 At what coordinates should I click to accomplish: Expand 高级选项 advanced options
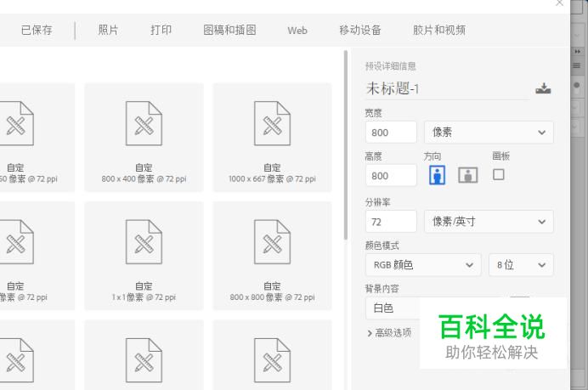pos(389,332)
